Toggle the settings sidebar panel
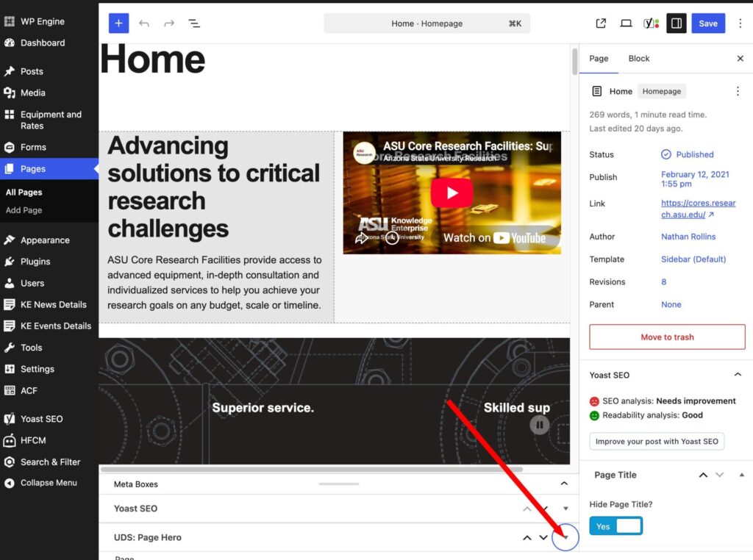Viewport: 753px width, 560px height. 677,23
